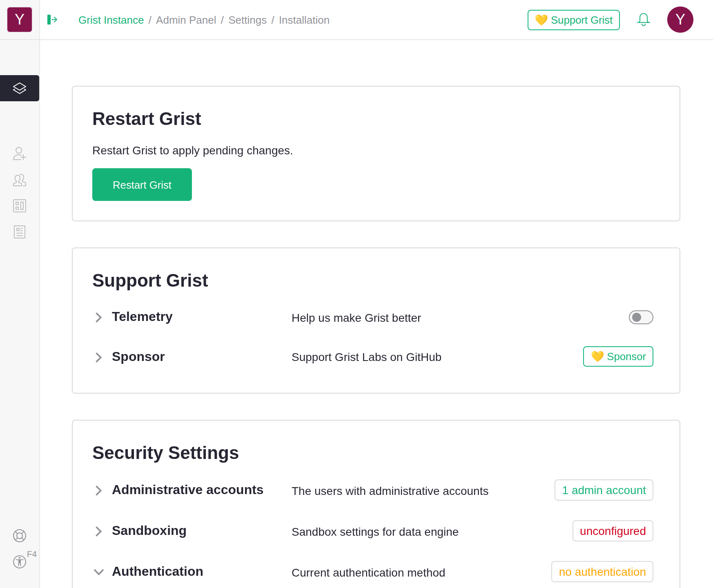
Task: Click the Sponsor button for GitHub support
Action: tap(618, 356)
